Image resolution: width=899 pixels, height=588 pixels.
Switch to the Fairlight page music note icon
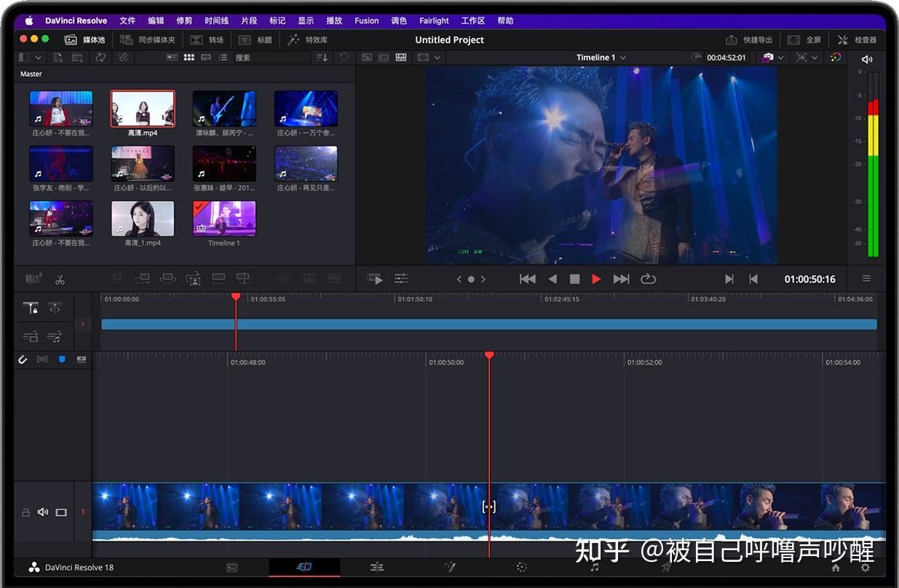(595, 568)
